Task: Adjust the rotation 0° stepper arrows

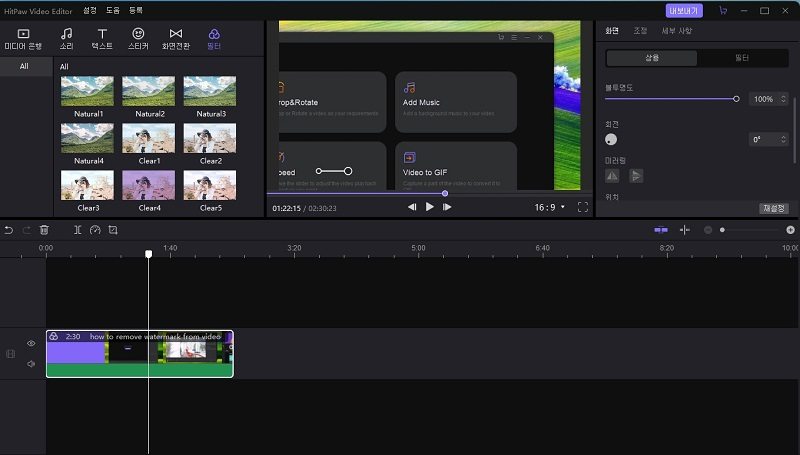Action: (782, 139)
